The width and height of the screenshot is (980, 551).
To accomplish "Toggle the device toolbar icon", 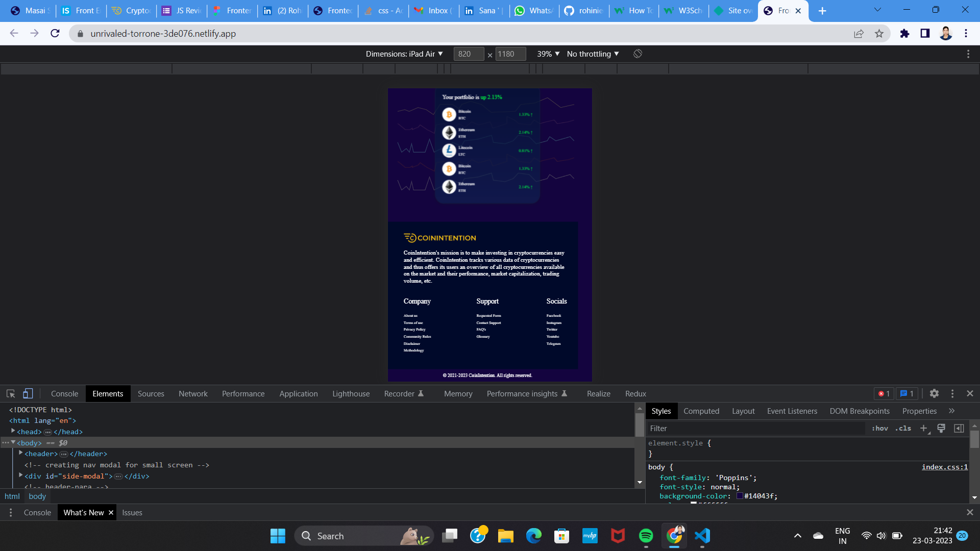I will [x=28, y=394].
